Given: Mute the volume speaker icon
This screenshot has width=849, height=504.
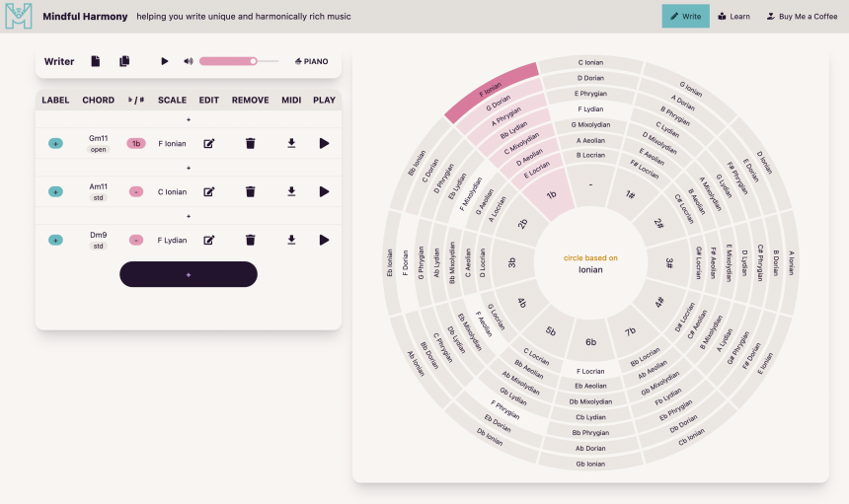Looking at the screenshot, I should coord(188,61).
